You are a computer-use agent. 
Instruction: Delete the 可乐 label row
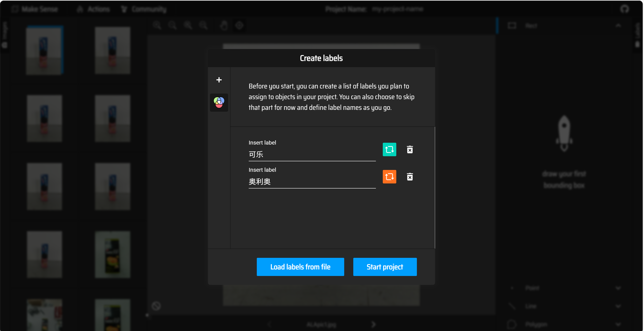[x=410, y=150]
